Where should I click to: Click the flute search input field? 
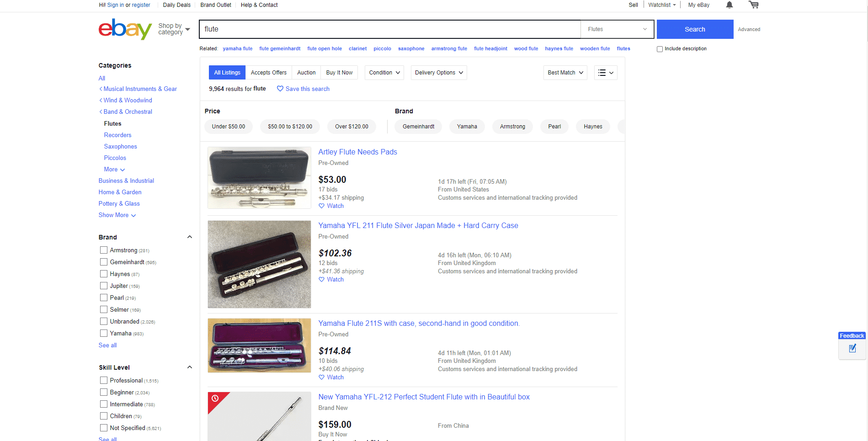(390, 29)
